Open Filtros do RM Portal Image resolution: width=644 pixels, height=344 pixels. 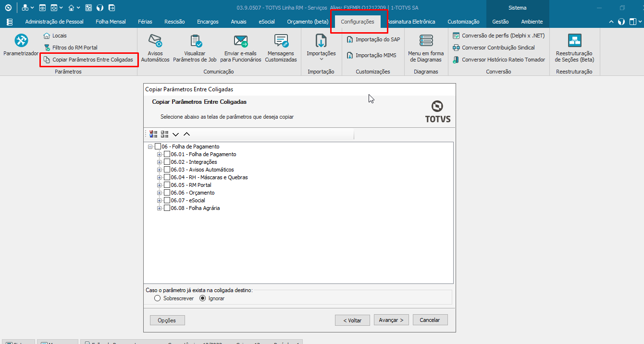pos(70,48)
